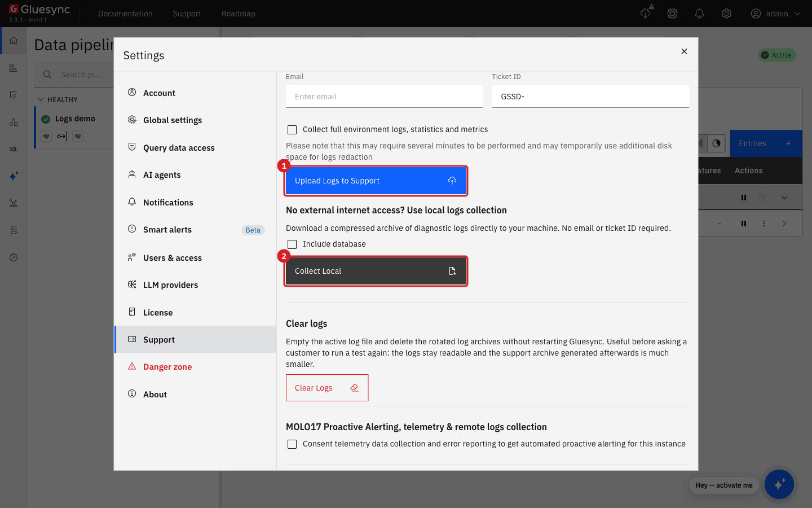Open the SQL section in the left sidebar
This screenshot has height=508, width=812.
point(14,149)
